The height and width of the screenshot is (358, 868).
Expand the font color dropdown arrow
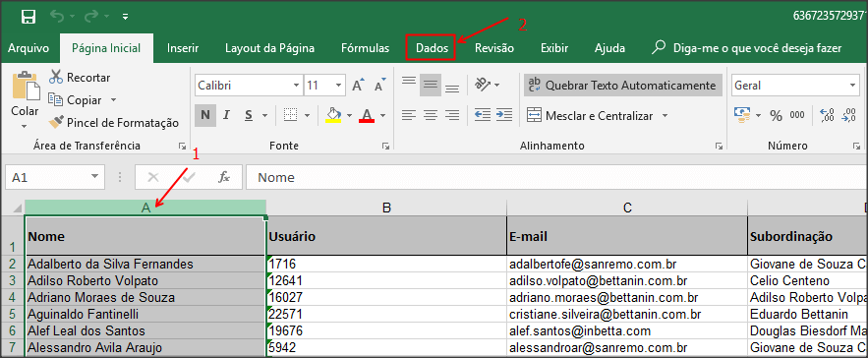(x=382, y=116)
